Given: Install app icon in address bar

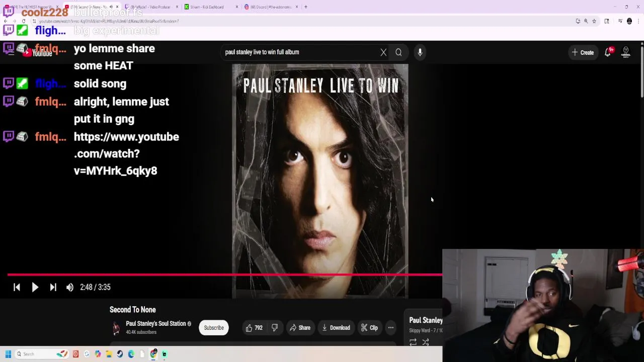Looking at the screenshot, I should pyautogui.click(x=578, y=21).
